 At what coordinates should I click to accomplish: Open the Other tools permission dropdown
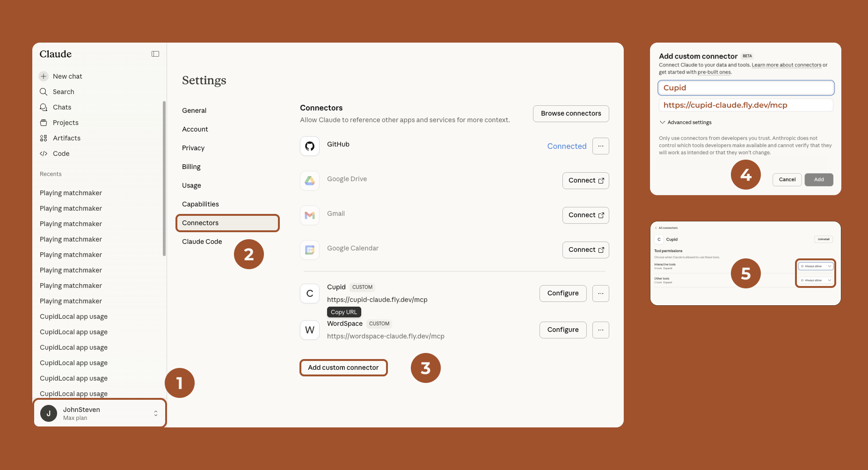coord(816,280)
